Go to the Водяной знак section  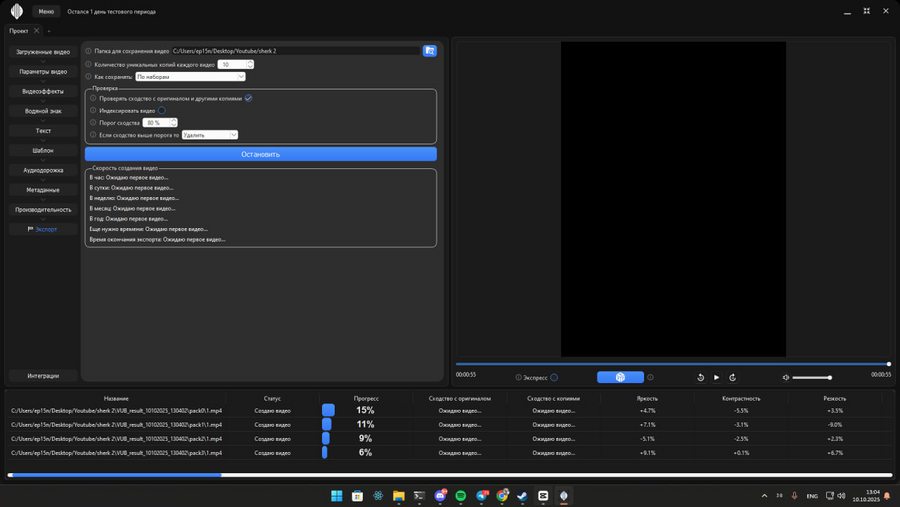pyautogui.click(x=43, y=111)
